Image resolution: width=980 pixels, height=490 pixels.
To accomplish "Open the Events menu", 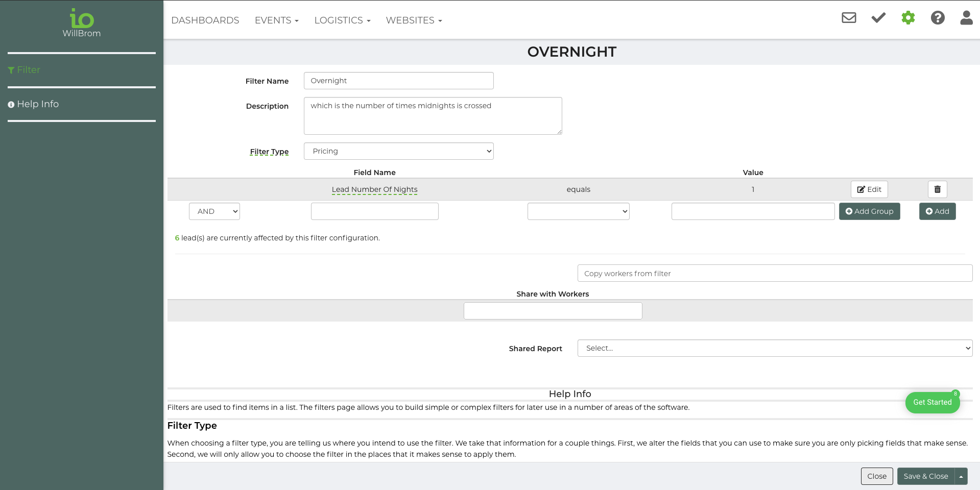I will click(276, 20).
